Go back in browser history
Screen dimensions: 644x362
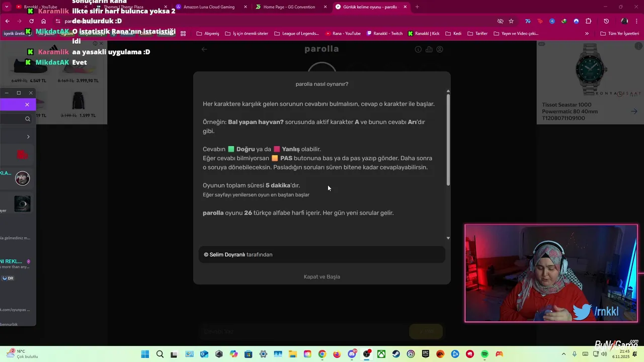7,21
